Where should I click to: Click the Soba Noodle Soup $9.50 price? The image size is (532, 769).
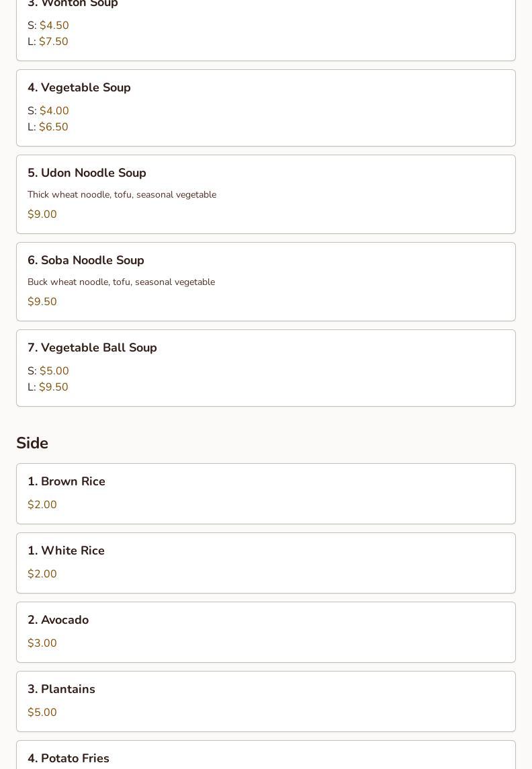[42, 302]
